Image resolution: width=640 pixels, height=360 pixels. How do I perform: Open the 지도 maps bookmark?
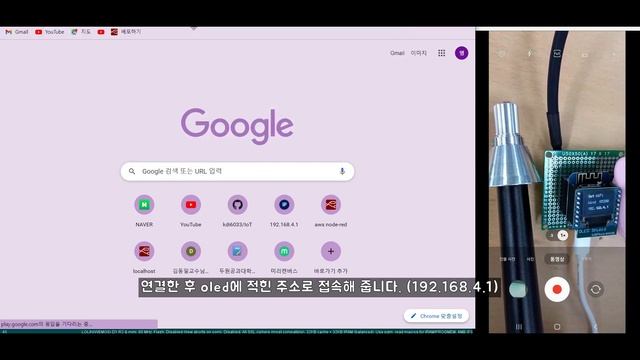tap(81, 32)
